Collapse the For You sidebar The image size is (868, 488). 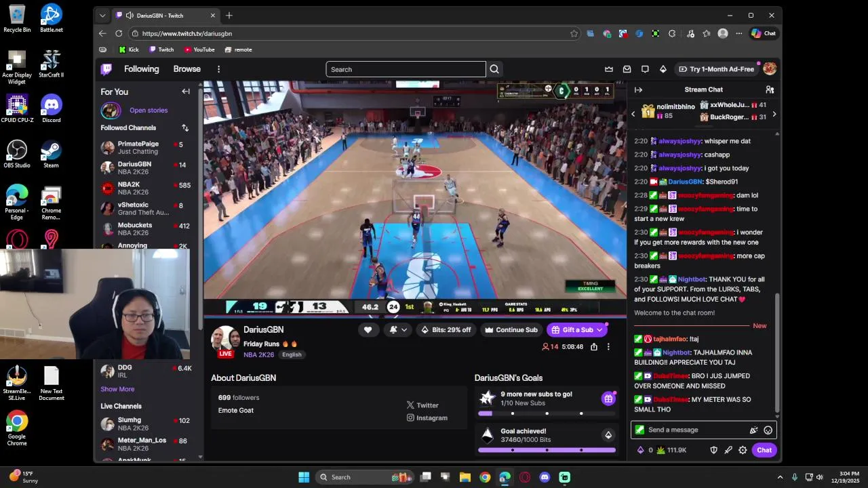click(186, 91)
